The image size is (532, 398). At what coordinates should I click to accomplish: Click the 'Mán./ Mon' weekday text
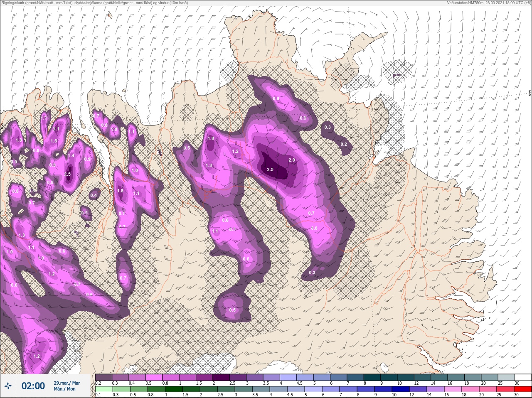(64, 389)
